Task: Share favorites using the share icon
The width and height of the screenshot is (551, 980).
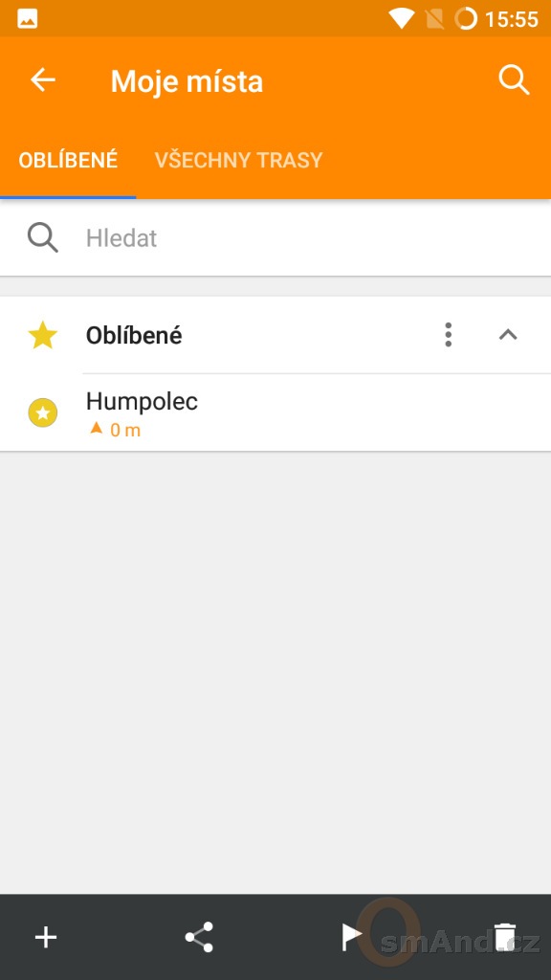Action: [199, 937]
